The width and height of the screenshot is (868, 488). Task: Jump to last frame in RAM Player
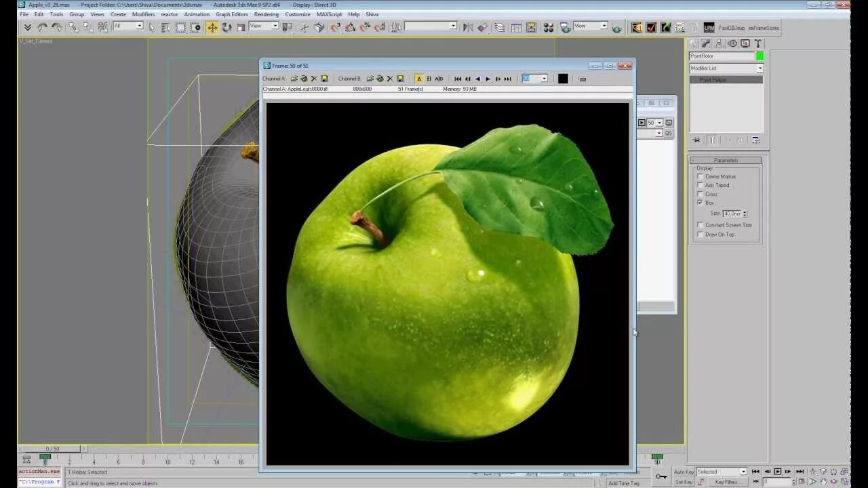508,79
